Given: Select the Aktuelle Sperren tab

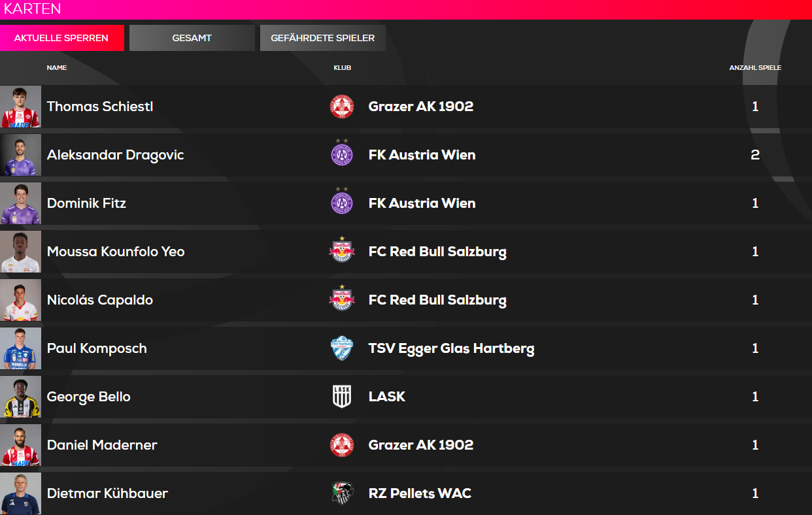Looking at the screenshot, I should pyautogui.click(x=61, y=38).
